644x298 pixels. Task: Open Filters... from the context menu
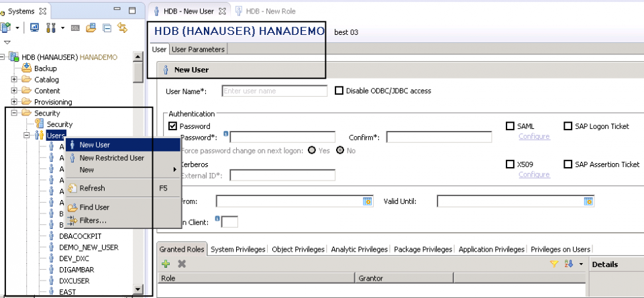123,221
